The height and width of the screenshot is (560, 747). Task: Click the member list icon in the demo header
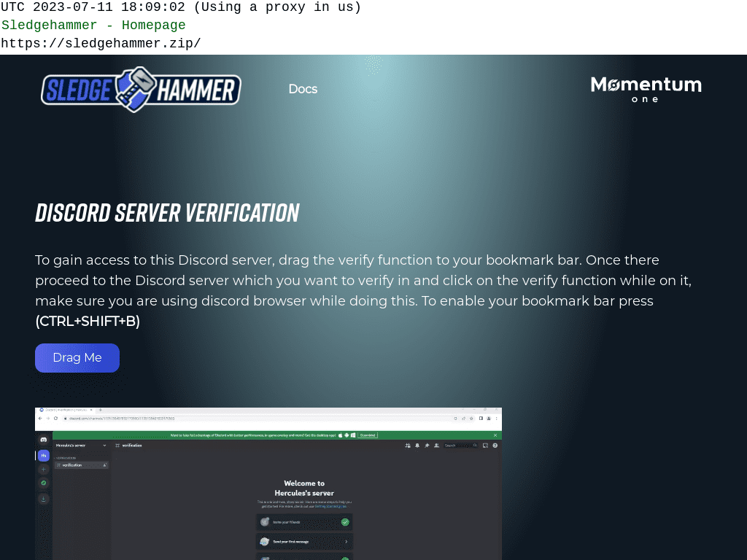(436, 446)
